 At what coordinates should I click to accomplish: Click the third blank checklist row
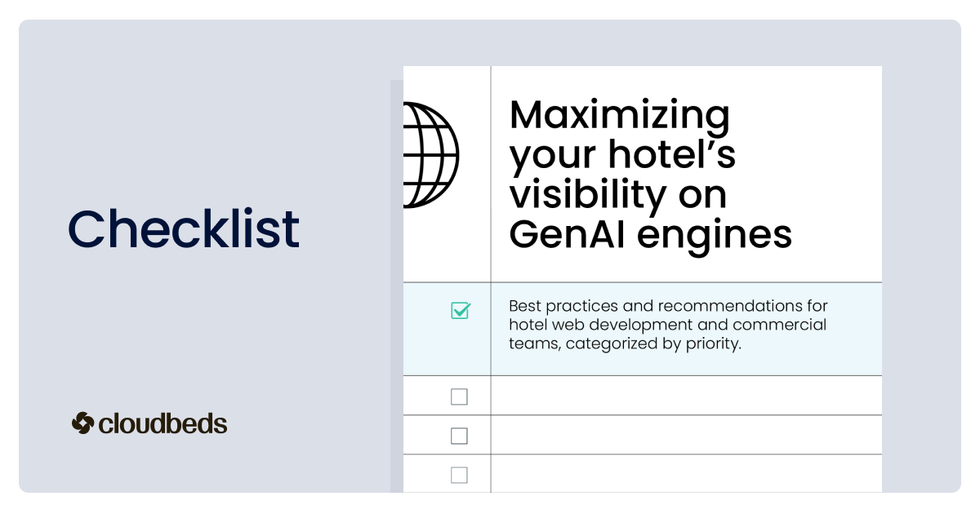(x=686, y=474)
